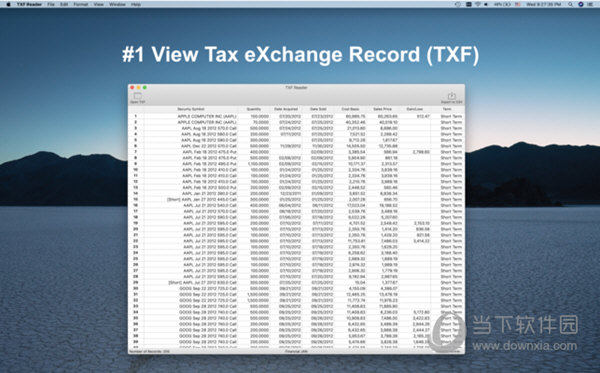This screenshot has width=600, height=373.
Task: Click the row number 30 cell
Action: pyautogui.click(x=135, y=288)
